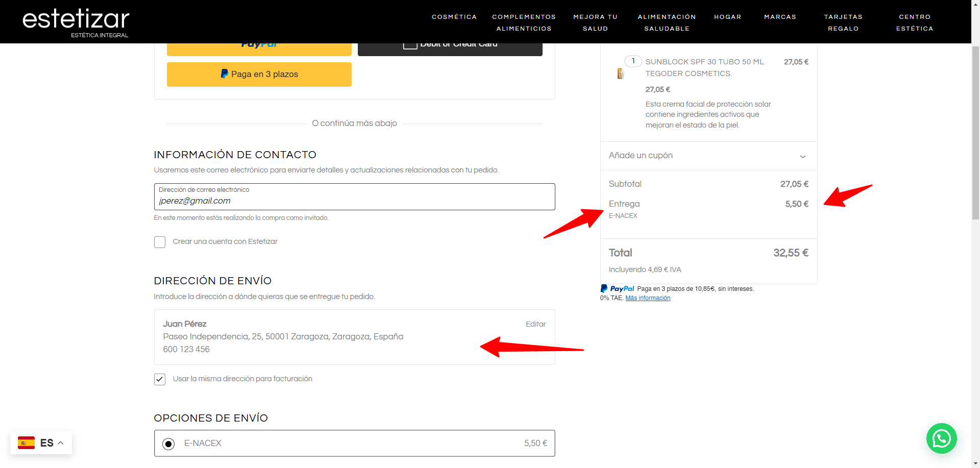
Task: Open Más información link
Action: coord(648,298)
